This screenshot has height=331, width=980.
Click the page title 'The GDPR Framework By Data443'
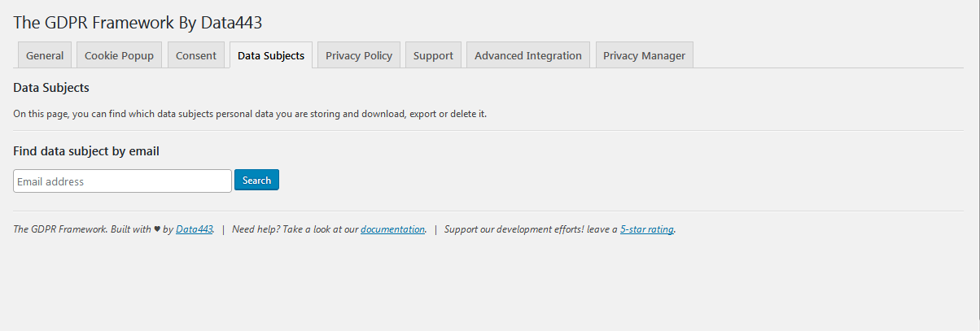point(138,22)
